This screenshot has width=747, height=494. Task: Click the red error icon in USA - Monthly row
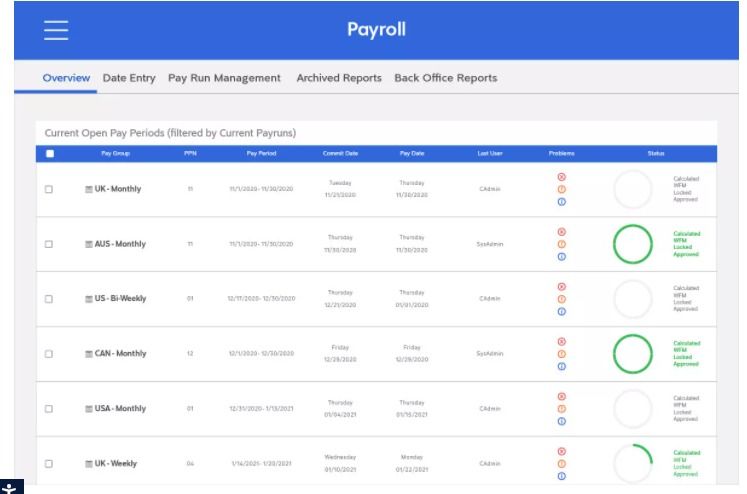tap(562, 396)
